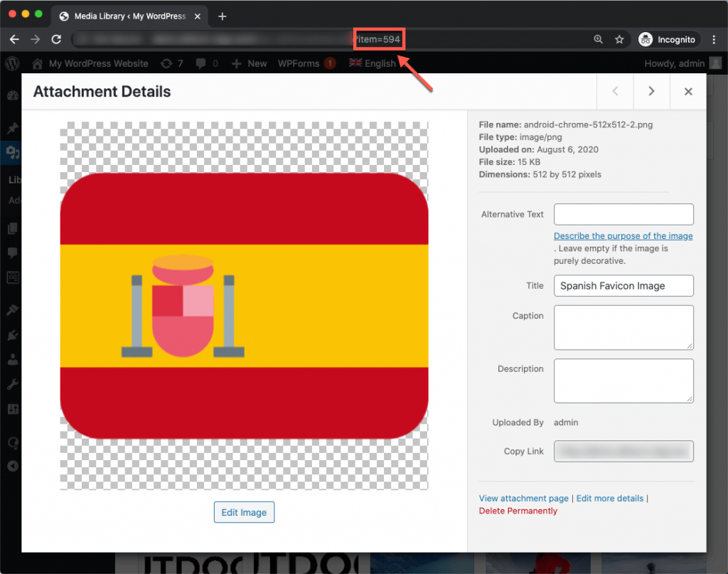This screenshot has width=728, height=574.
Task: Open a new browser tab
Action: point(223,16)
